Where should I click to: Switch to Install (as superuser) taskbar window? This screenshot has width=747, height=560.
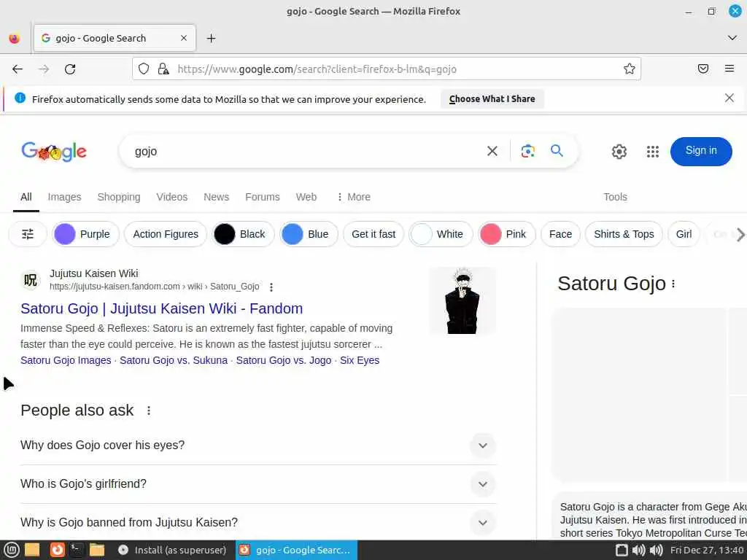point(172,550)
